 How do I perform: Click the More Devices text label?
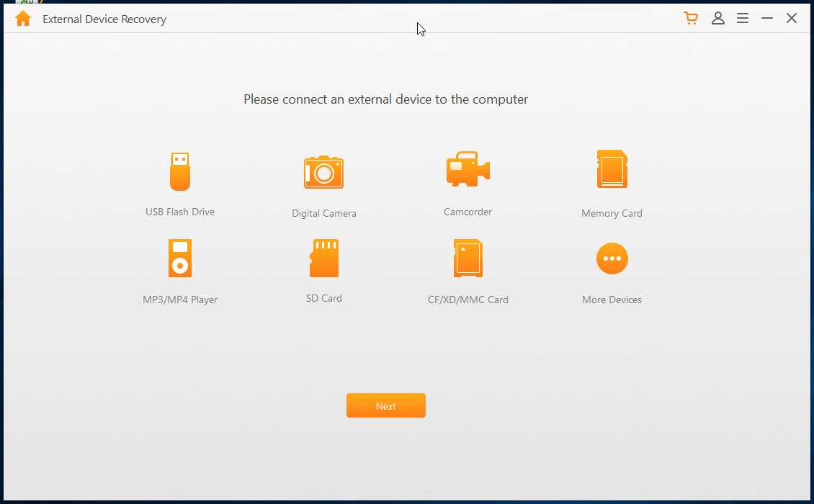612,300
